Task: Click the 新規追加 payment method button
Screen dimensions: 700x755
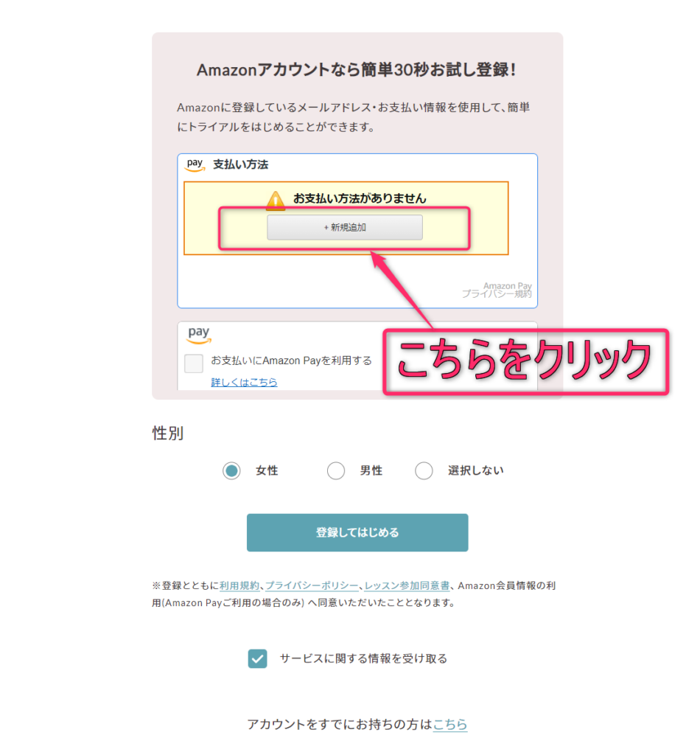Action: 345,227
